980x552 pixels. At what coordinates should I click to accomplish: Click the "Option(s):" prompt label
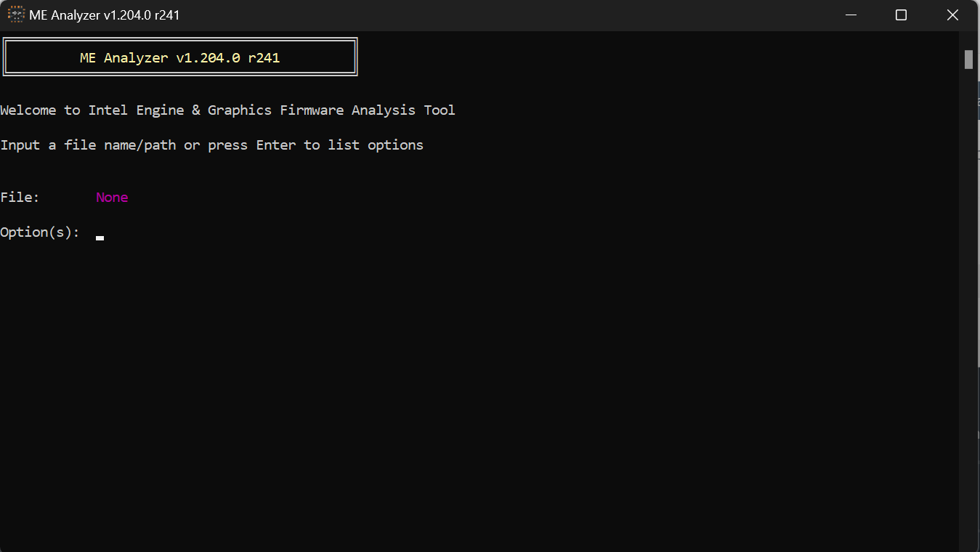point(40,232)
